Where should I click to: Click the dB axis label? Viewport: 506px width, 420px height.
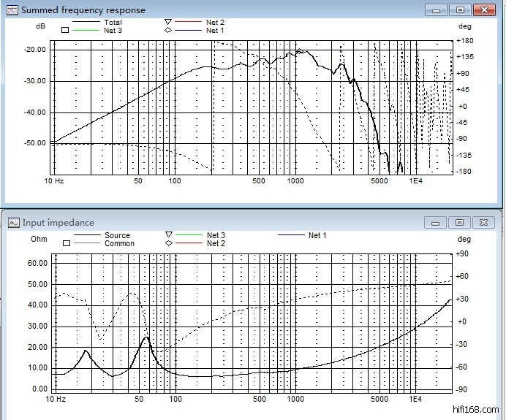[40, 26]
